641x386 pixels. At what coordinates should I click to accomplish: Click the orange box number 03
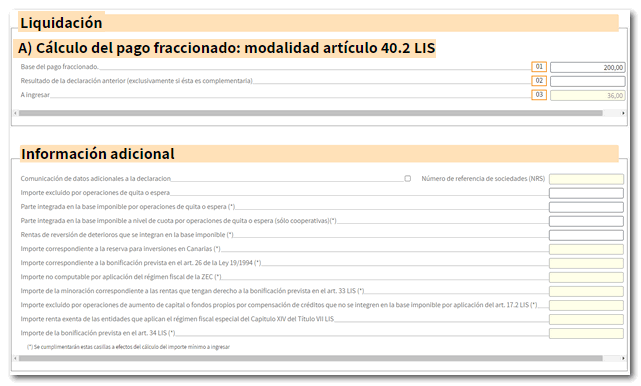pos(539,95)
